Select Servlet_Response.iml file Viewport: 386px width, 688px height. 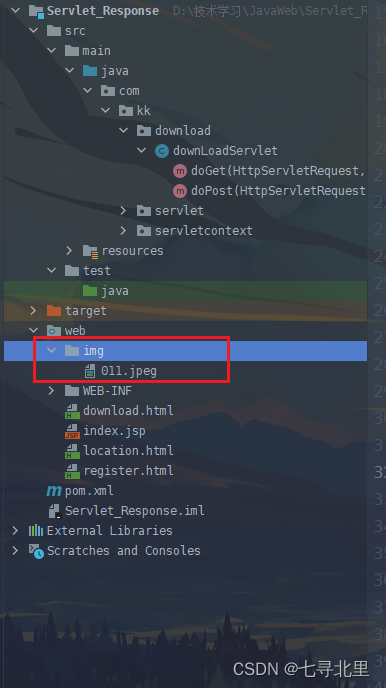(135, 511)
